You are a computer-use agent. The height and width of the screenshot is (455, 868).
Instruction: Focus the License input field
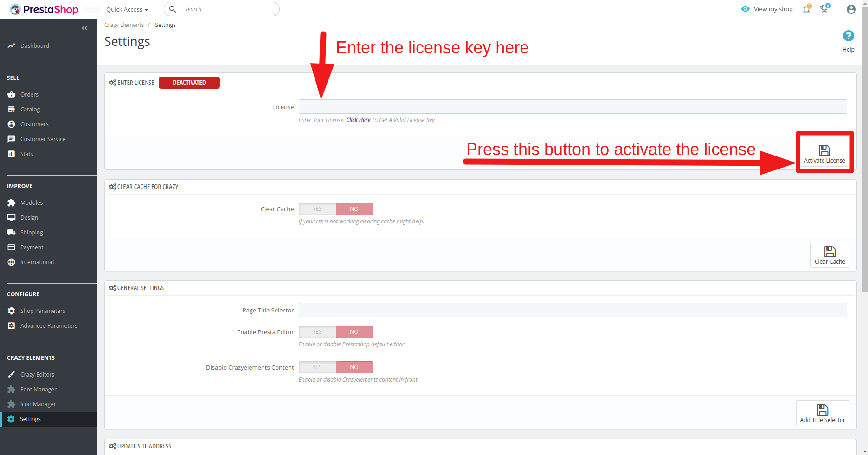(572, 106)
